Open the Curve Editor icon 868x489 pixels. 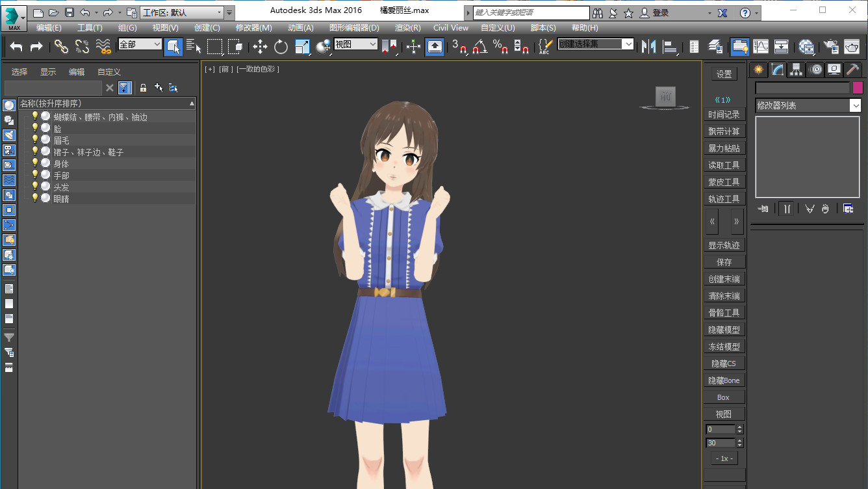pos(761,46)
